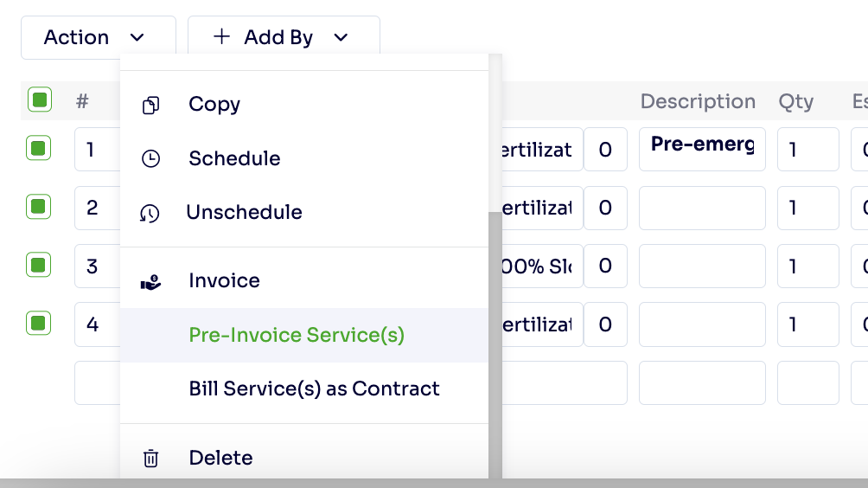The image size is (868, 488).
Task: Expand the Add By dropdown chevron
Action: (341, 38)
